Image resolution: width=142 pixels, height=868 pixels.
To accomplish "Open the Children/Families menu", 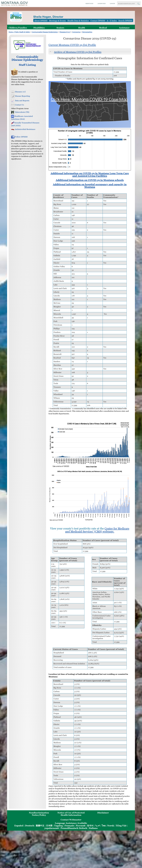I will (18, 28).
